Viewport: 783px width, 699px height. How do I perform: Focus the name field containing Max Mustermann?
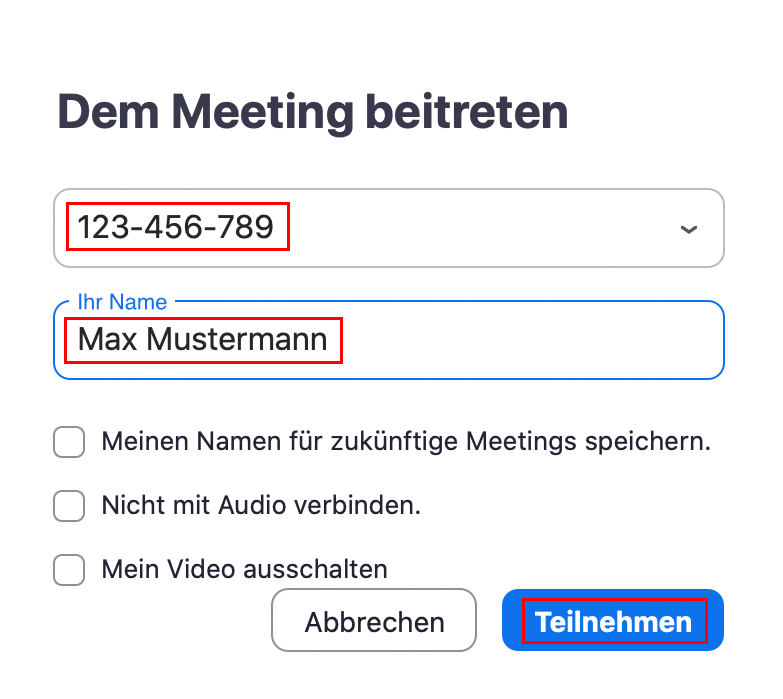(388, 341)
